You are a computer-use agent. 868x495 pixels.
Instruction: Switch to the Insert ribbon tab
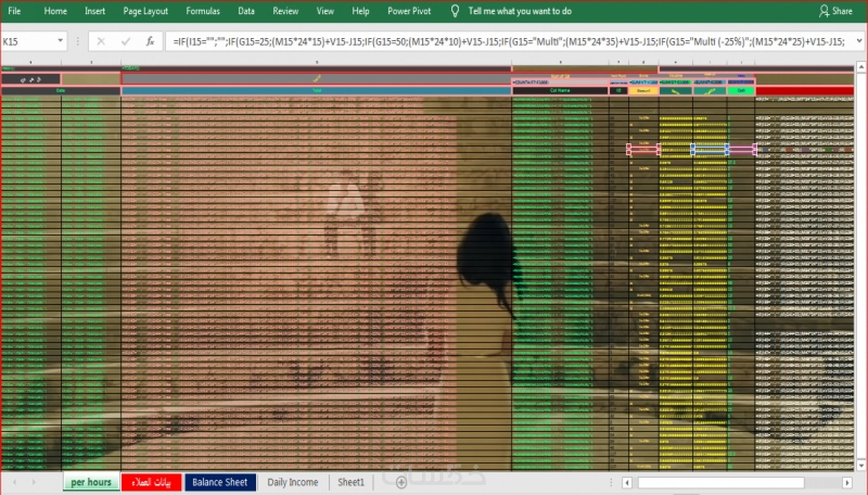[x=95, y=11]
